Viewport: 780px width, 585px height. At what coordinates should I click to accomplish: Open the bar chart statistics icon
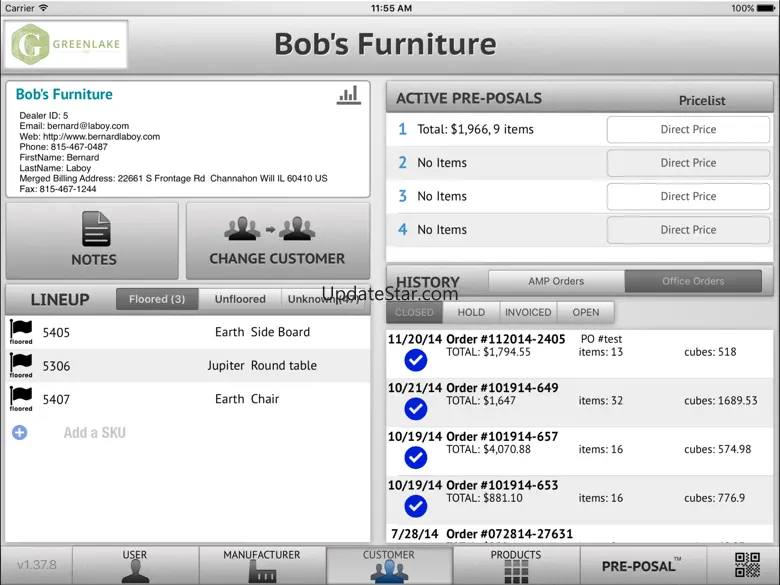(348, 95)
